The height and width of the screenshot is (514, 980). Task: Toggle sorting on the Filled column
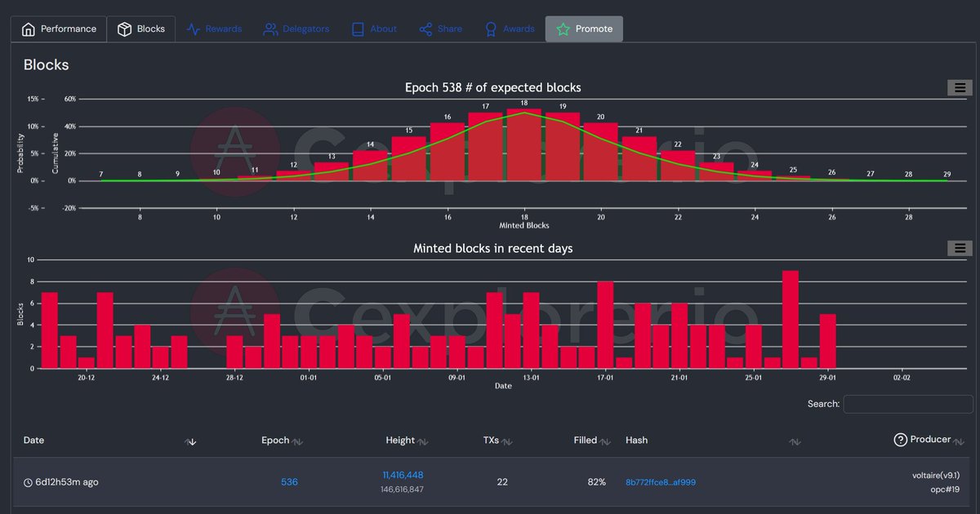point(607,441)
